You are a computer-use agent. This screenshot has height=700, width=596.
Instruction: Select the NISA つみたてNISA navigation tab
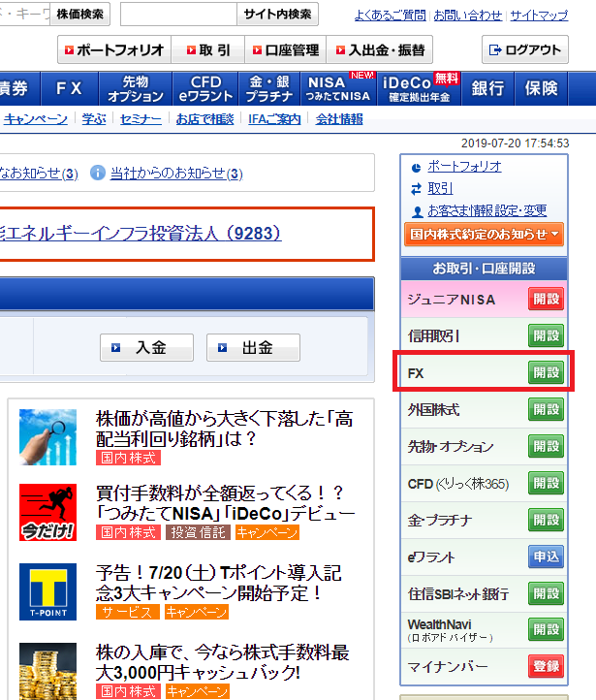click(338, 88)
